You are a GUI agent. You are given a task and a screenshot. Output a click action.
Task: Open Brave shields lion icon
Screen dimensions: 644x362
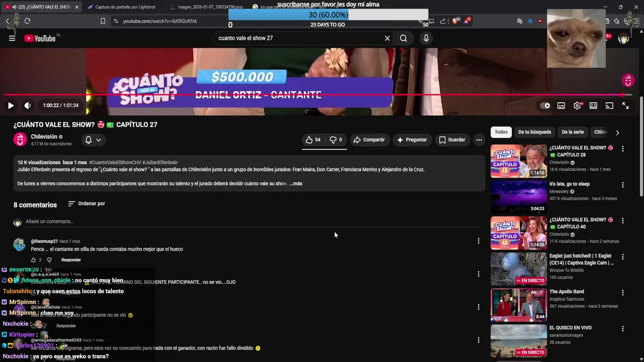pos(454,21)
